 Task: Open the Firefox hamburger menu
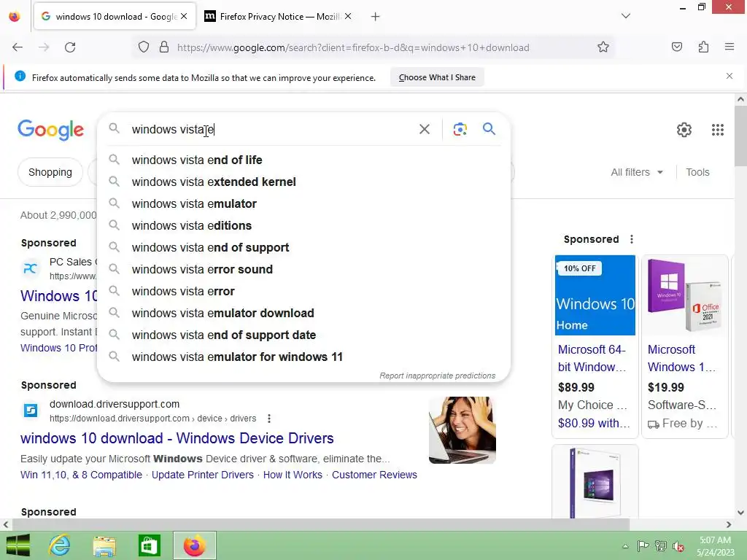click(x=729, y=47)
